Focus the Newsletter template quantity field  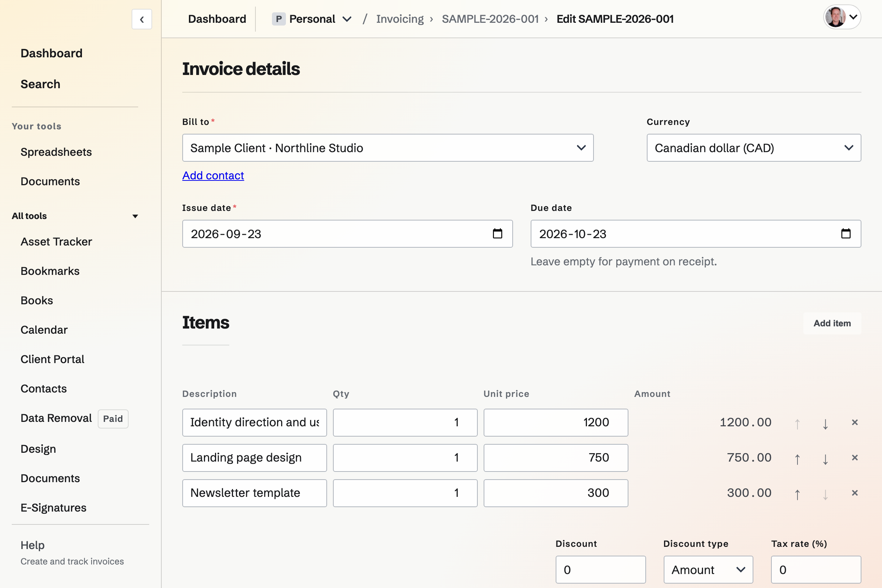(405, 493)
